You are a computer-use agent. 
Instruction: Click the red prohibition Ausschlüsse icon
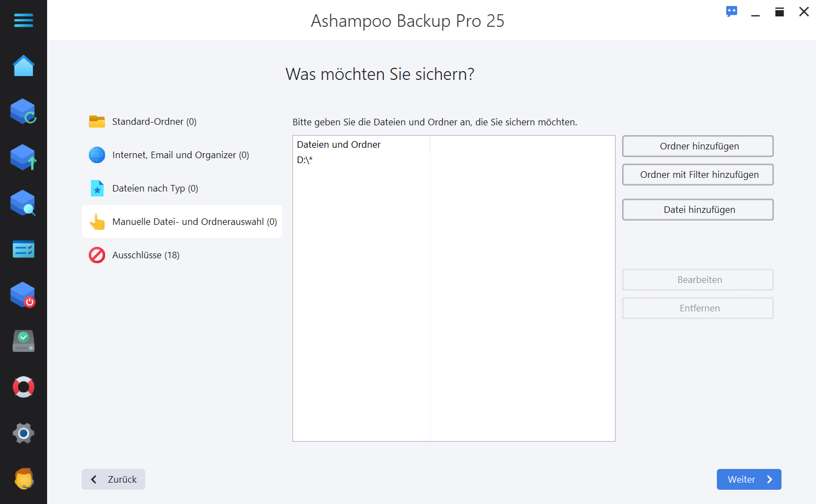(x=97, y=255)
